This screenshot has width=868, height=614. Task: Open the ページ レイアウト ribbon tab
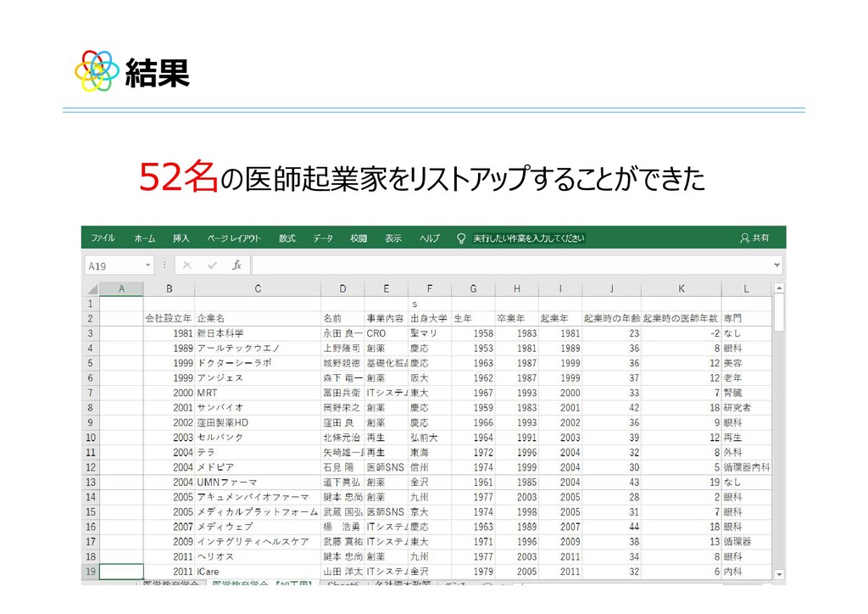coord(234,238)
